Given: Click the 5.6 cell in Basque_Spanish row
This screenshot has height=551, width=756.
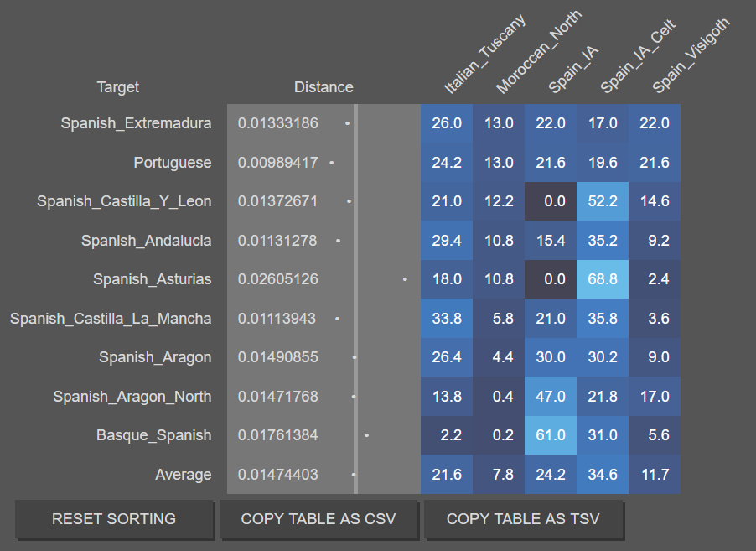Looking at the screenshot, I should (x=655, y=435).
